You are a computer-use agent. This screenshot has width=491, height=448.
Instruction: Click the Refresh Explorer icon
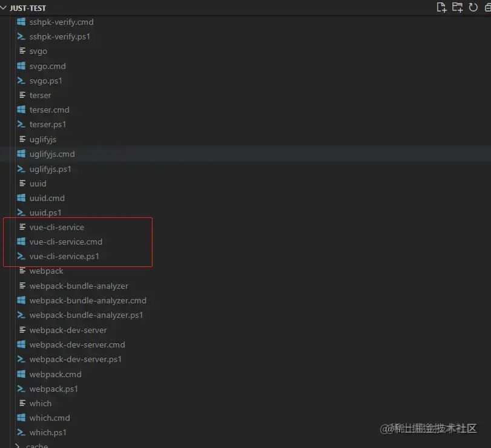[x=473, y=7]
